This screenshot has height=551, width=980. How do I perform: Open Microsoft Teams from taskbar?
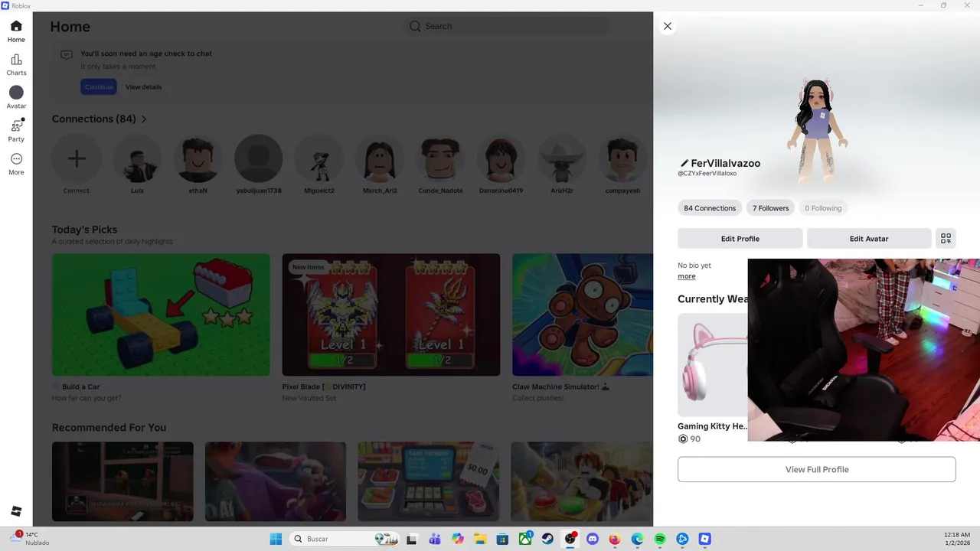[435, 539]
